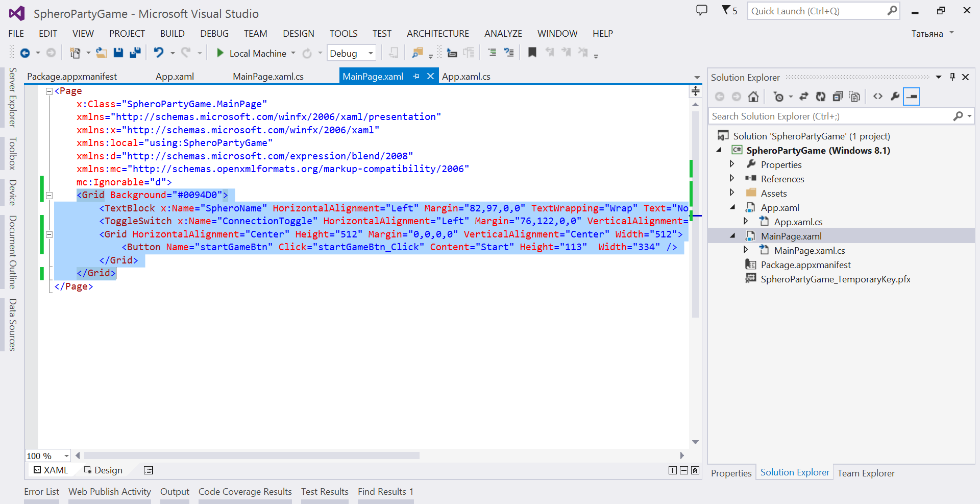
Task: Toggle a bookmark with the bookmark icon
Action: point(532,53)
